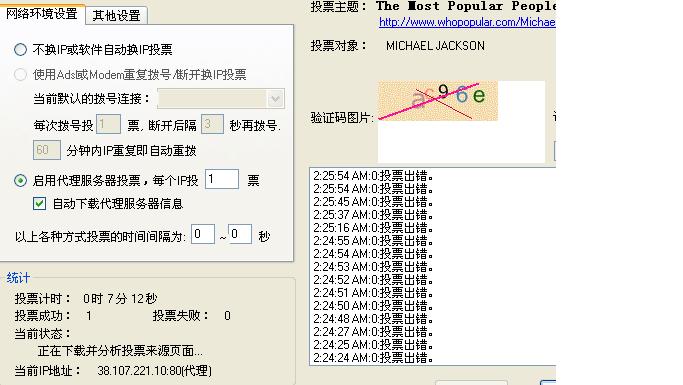The width and height of the screenshot is (683, 385).
Task: Click the minimum vote interval field
Action: click(x=203, y=234)
